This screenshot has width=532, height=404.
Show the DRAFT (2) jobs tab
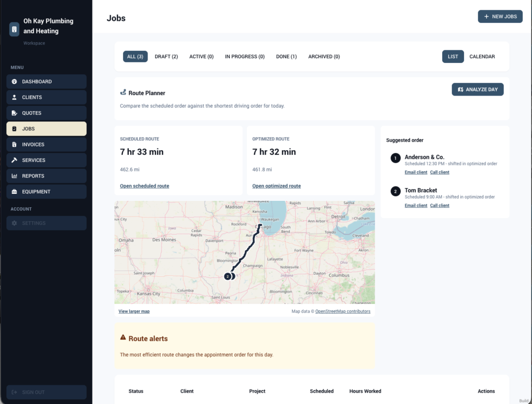[166, 57]
